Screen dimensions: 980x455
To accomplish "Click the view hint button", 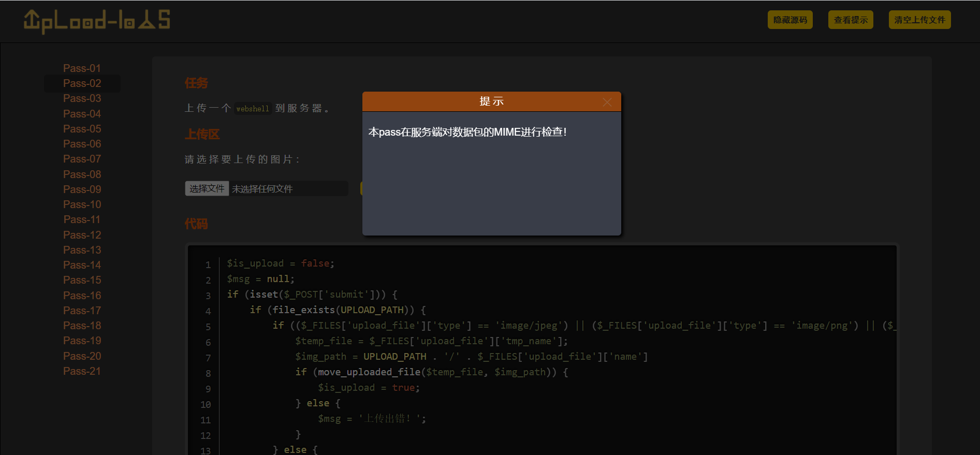I will click(x=851, y=20).
